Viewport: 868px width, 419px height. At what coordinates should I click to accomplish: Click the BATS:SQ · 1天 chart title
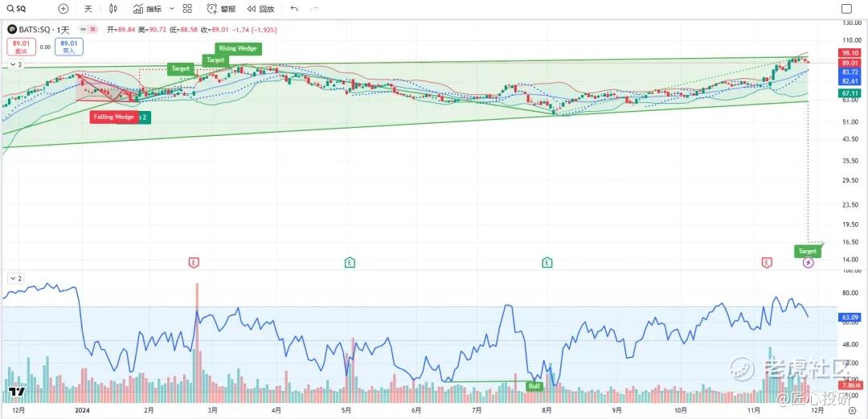(x=44, y=30)
